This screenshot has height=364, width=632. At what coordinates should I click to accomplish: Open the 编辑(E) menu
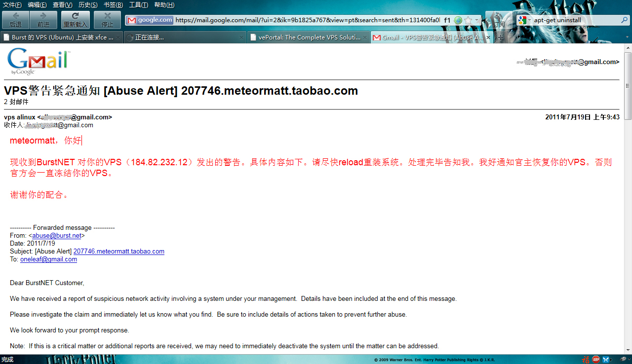37,5
